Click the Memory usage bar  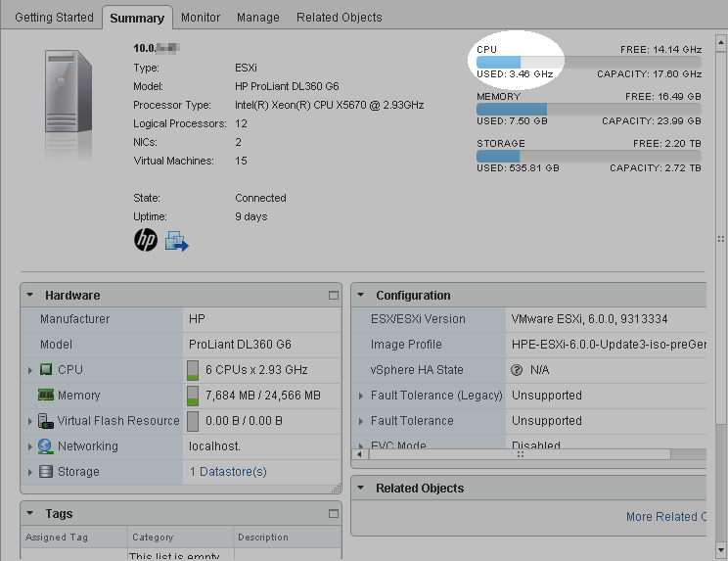(x=589, y=109)
